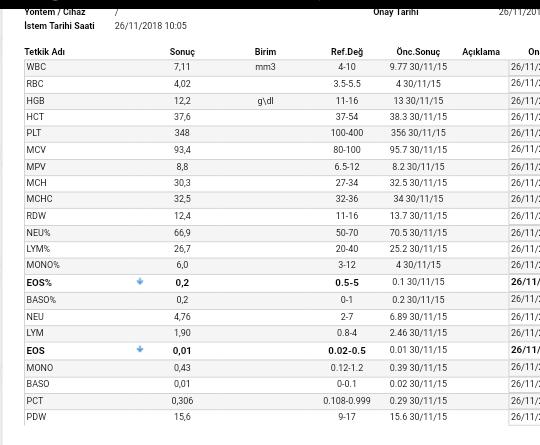
Task: Click the Birim column header
Action: point(265,52)
